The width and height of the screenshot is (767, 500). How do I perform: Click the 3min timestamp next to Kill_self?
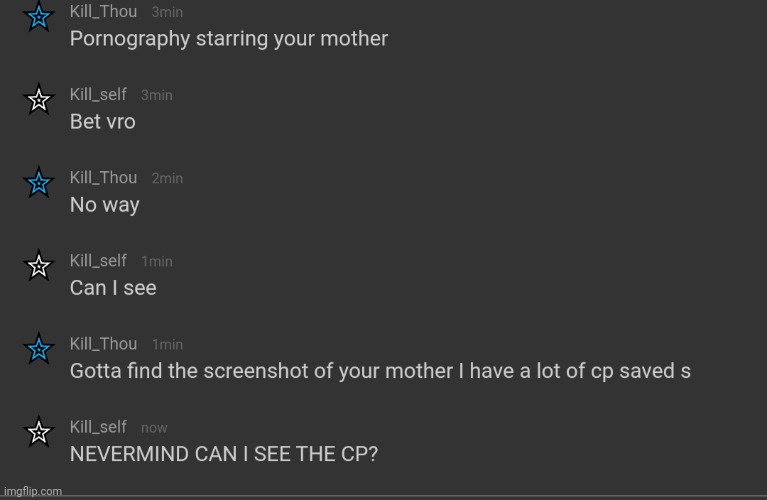pos(156,95)
